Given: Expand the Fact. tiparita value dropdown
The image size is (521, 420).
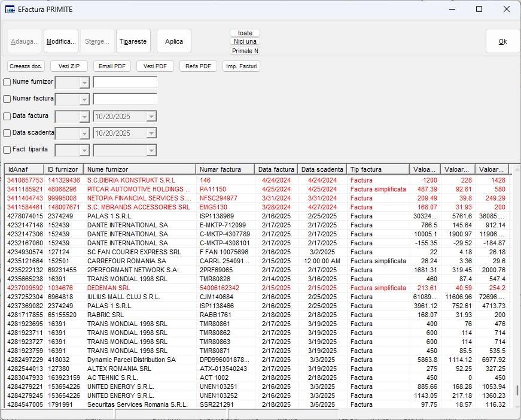Looking at the screenshot, I should (151, 150).
